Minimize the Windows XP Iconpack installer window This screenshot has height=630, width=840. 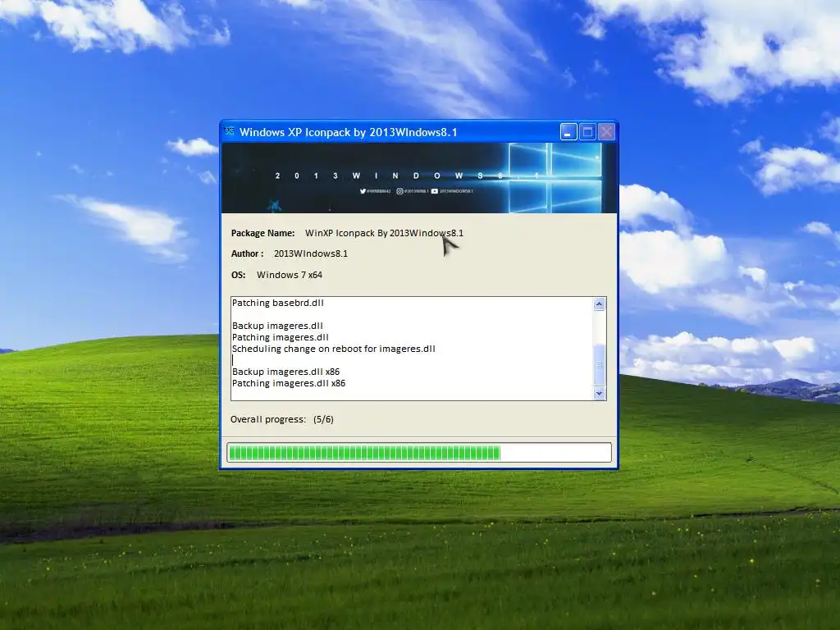tap(568, 132)
